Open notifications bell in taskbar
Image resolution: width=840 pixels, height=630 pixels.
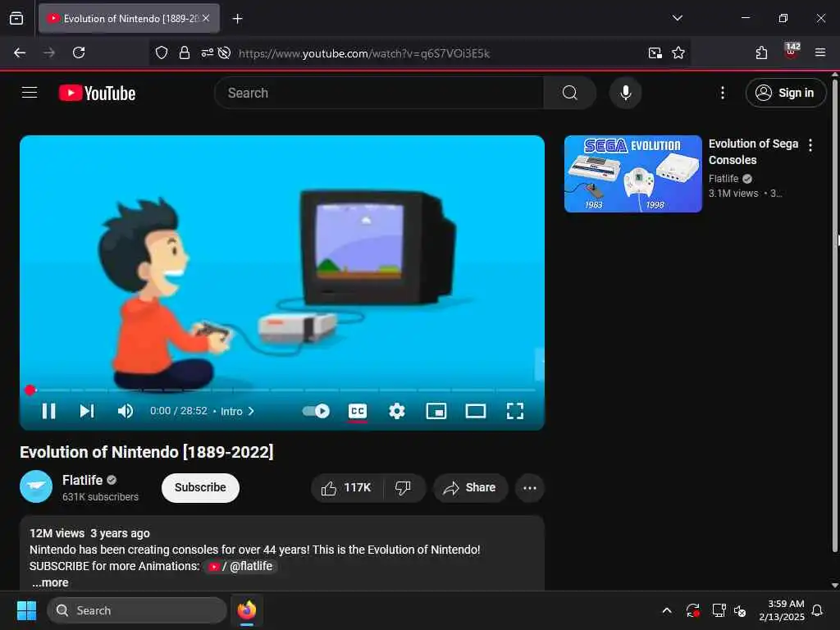click(818, 610)
